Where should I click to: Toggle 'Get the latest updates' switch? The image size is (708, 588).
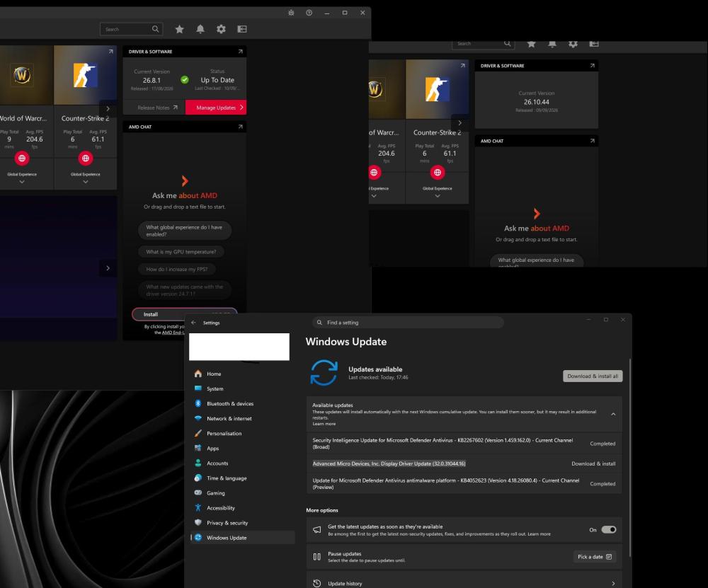pos(608,530)
